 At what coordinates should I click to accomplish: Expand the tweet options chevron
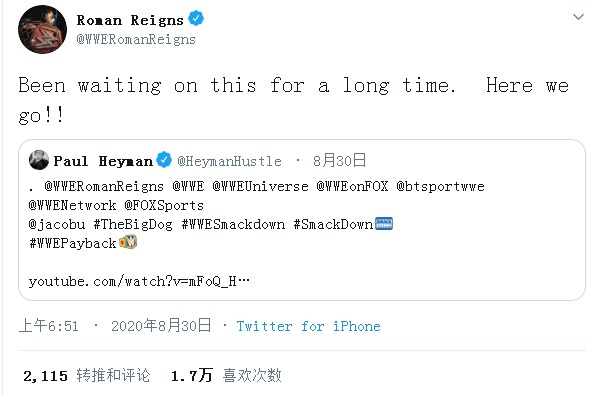coord(578,17)
